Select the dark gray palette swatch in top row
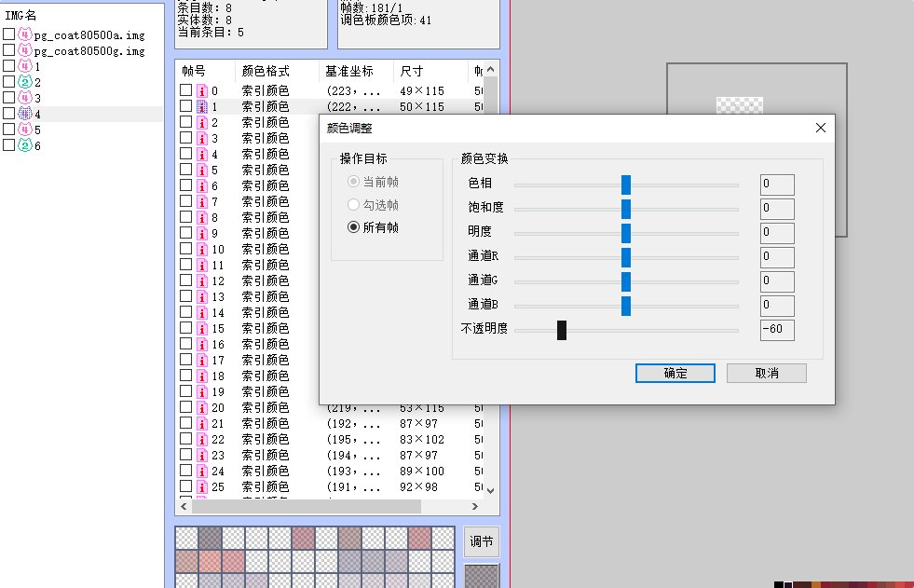Viewport: 914px width, 588px height. [x=210, y=538]
